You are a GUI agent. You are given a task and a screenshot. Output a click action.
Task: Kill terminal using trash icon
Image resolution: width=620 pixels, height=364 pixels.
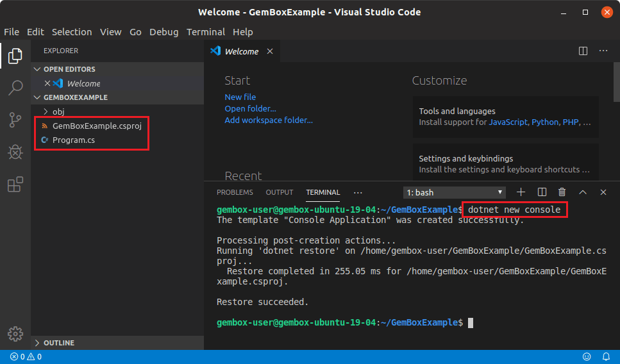point(562,192)
